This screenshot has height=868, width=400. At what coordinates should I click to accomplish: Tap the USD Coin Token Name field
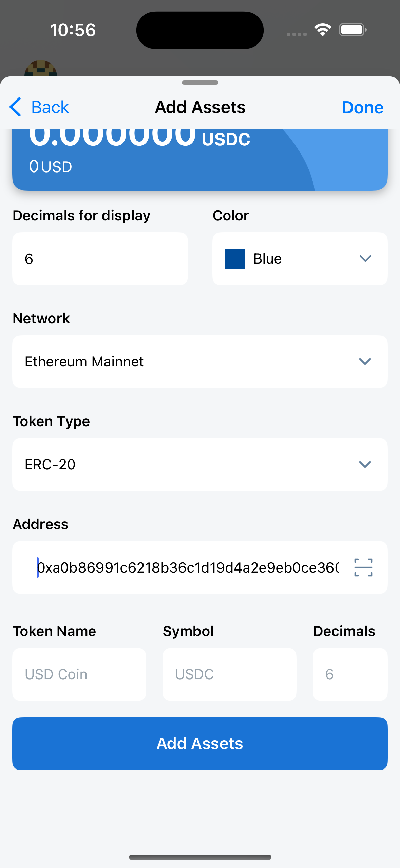pyautogui.click(x=79, y=674)
